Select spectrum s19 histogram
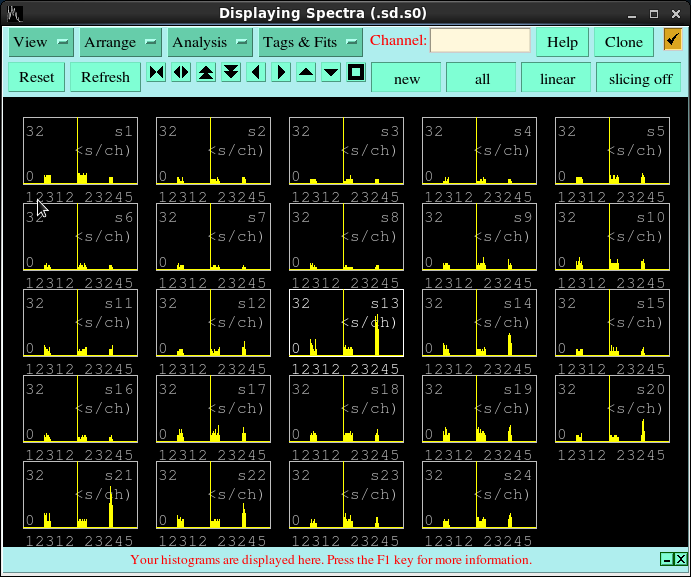Image resolution: width=691 pixels, height=577 pixels. pyautogui.click(x=479, y=409)
